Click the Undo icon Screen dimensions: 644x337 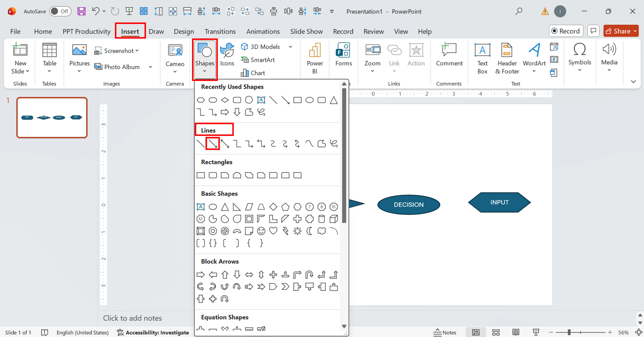[96, 11]
